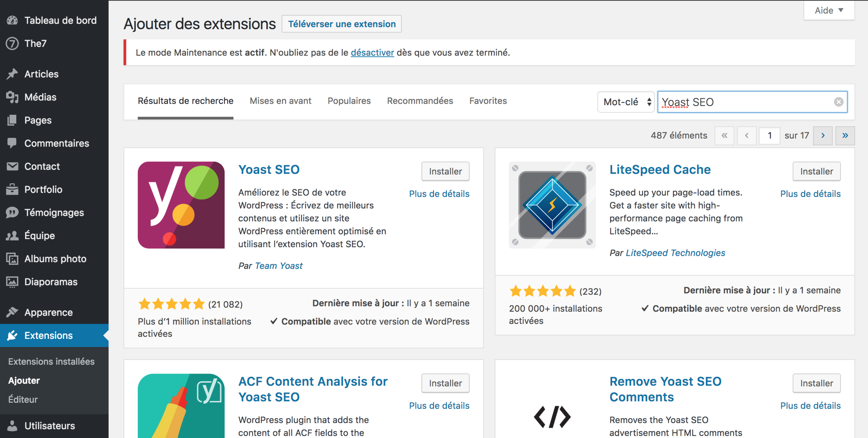Click the Utilisateurs person icon
The height and width of the screenshot is (438, 868).
[x=12, y=426]
